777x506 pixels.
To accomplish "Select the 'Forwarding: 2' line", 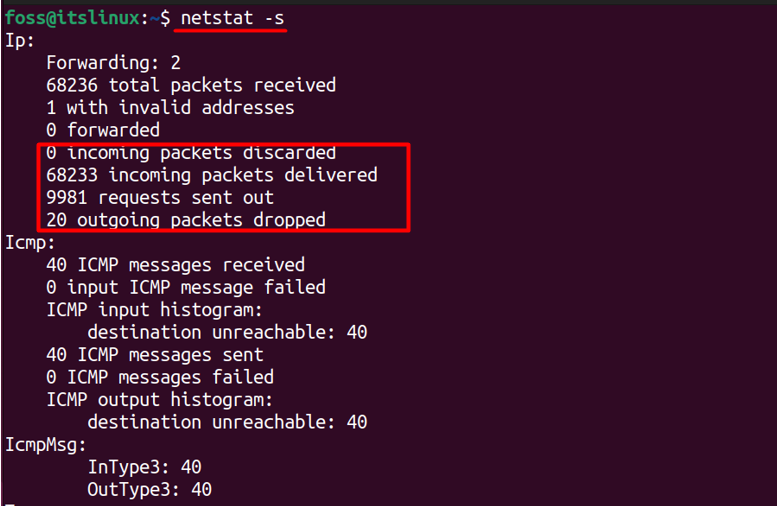I will pyautogui.click(x=113, y=63).
